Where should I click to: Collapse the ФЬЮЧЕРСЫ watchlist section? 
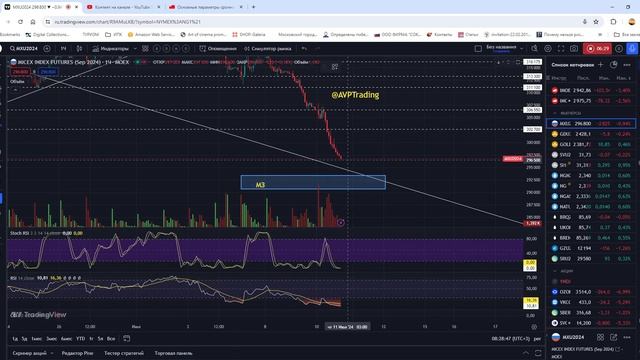[x=555, y=113]
